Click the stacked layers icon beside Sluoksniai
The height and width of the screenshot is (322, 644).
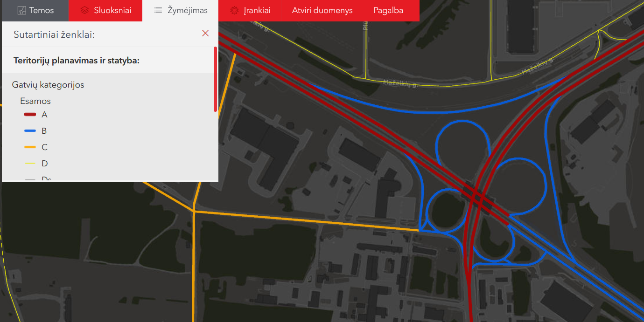click(x=84, y=10)
